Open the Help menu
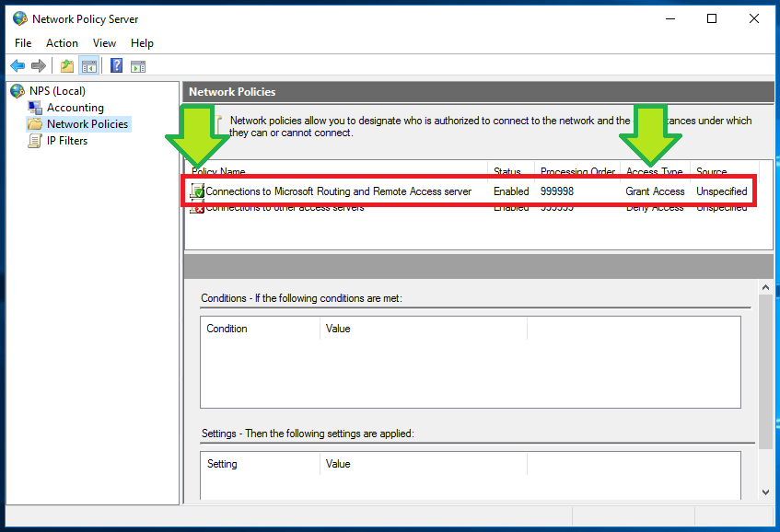The image size is (780, 532). click(142, 43)
